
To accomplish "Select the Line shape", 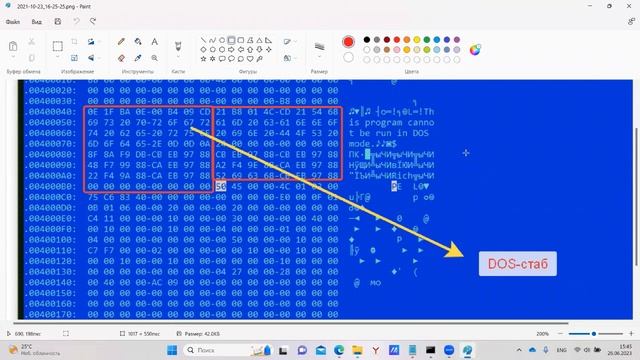I will point(203,40).
